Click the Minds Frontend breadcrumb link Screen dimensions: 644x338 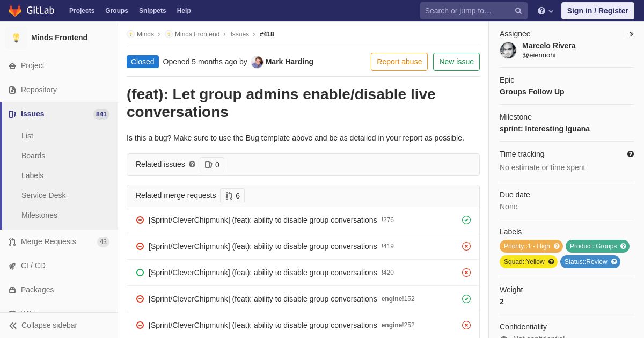[x=197, y=34]
